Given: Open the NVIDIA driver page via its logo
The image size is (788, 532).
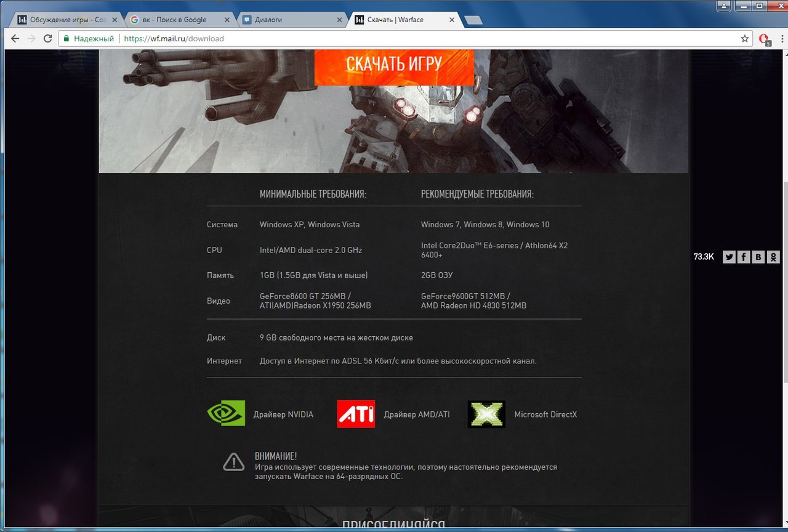Looking at the screenshot, I should (x=225, y=414).
